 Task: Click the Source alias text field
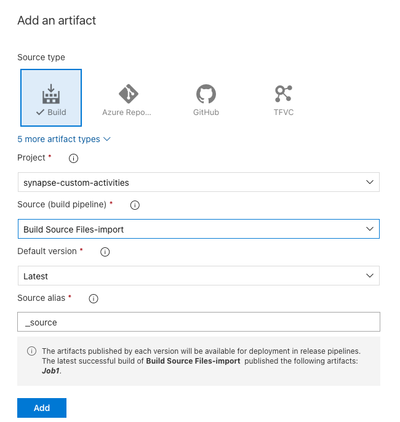click(199, 322)
